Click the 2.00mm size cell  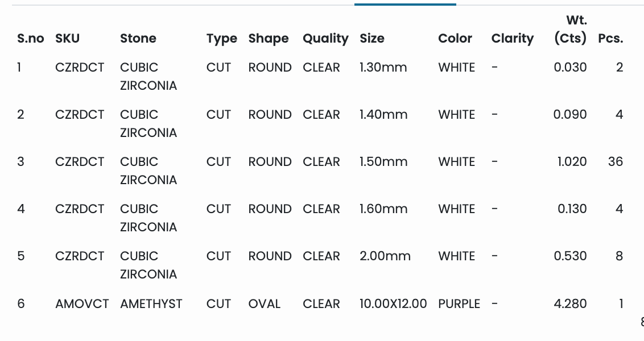tap(385, 256)
